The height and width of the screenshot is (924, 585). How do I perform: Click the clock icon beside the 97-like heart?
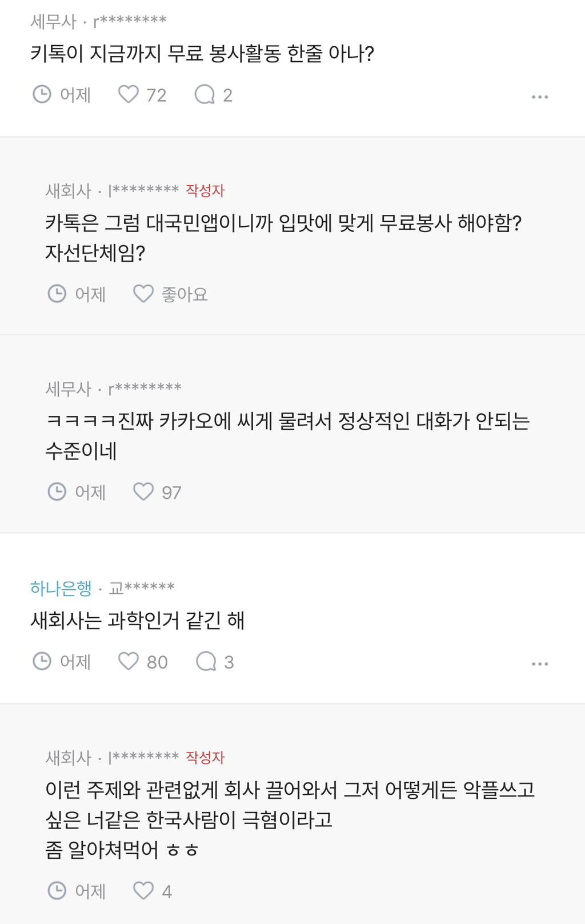(x=57, y=491)
